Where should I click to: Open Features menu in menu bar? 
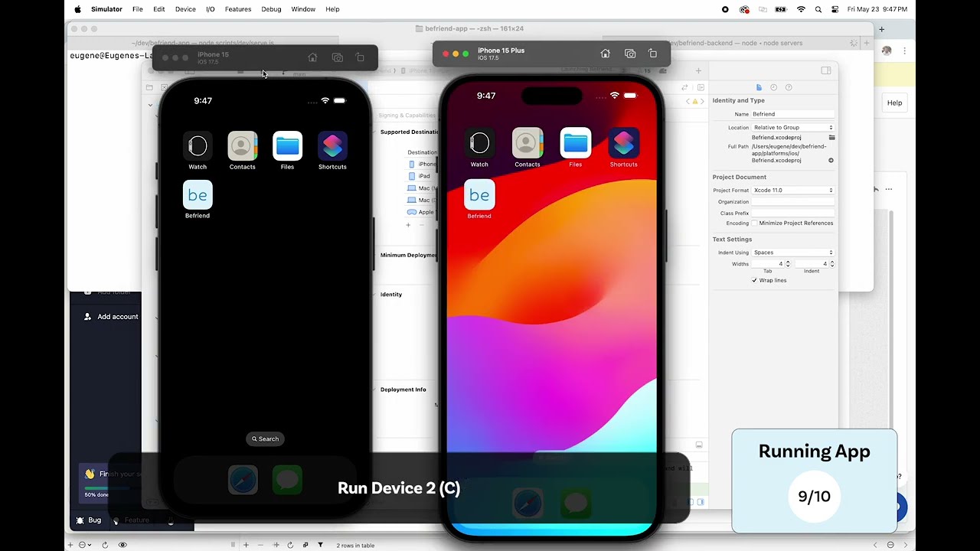pos(238,9)
